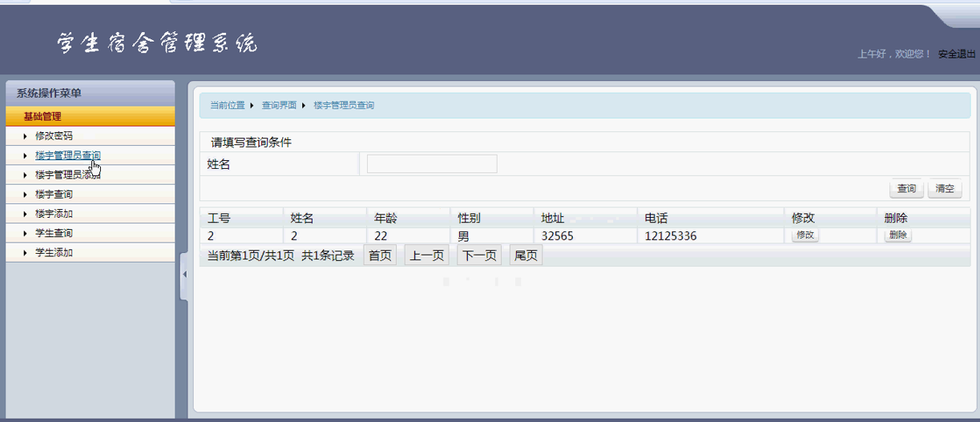Click 修改 button in row 2

click(805, 235)
